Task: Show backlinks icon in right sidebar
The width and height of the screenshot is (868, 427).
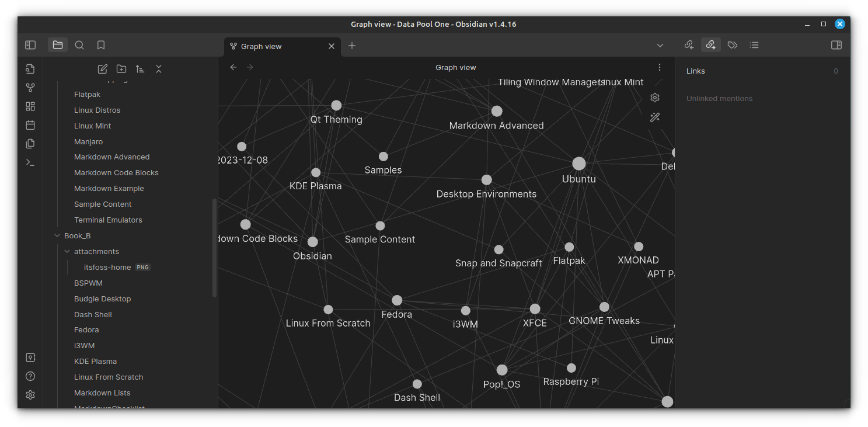Action: (689, 45)
